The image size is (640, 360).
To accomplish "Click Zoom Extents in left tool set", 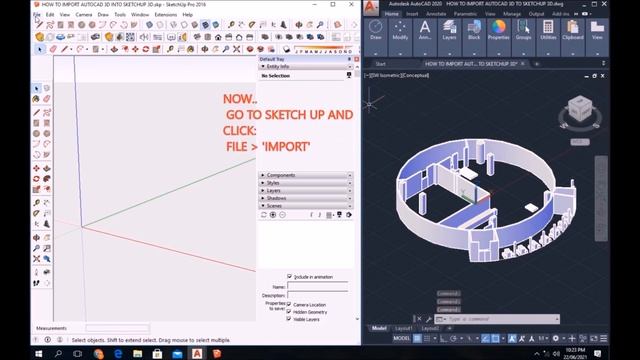I will click(36, 259).
